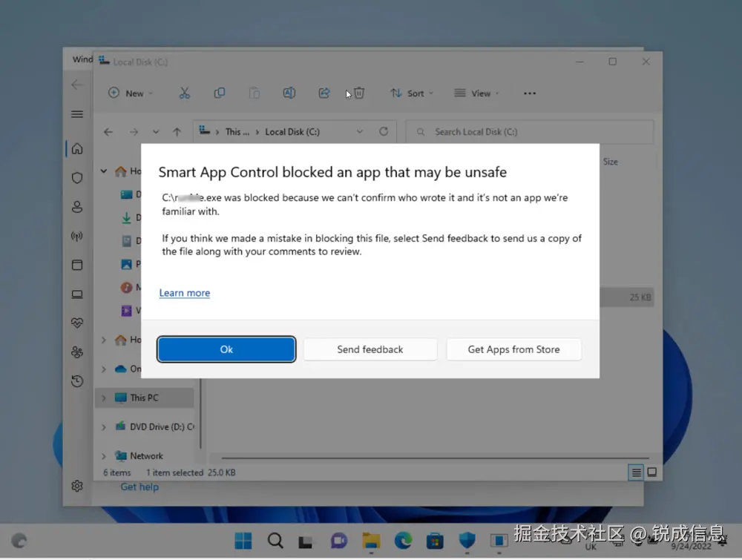Image resolution: width=742 pixels, height=560 pixels.
Task: Open taskbar Search magnifier
Action: 275,540
